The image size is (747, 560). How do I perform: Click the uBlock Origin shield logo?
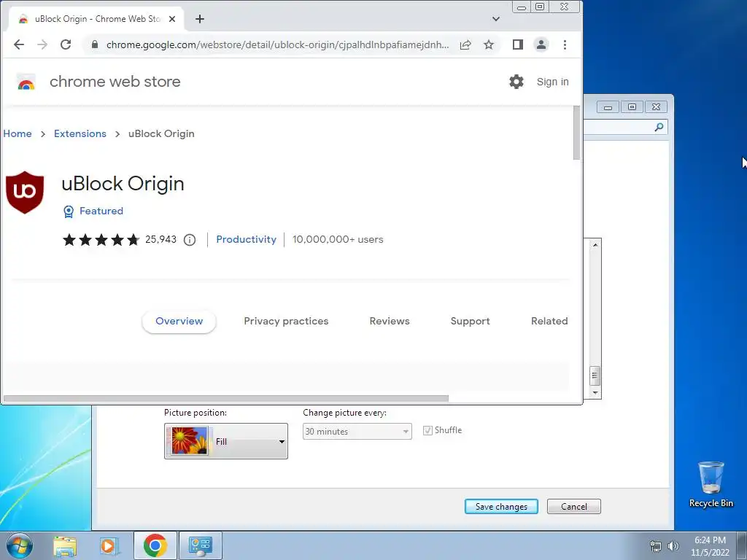click(25, 192)
